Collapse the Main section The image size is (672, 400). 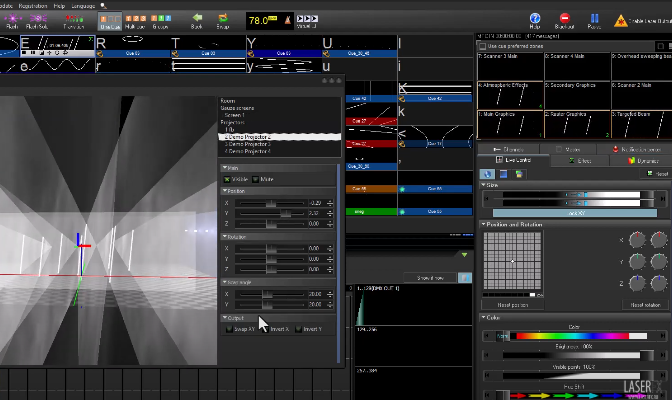pos(225,168)
